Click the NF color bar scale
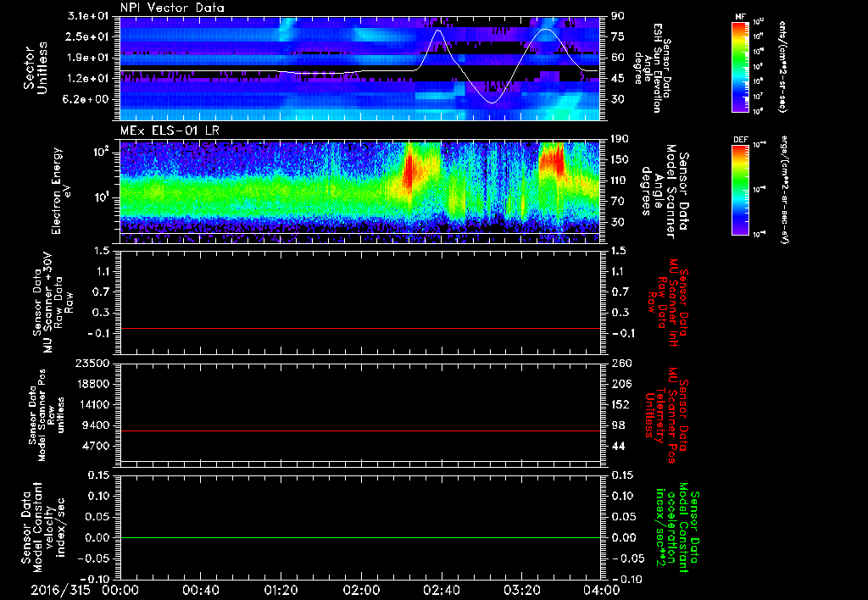 click(740, 67)
